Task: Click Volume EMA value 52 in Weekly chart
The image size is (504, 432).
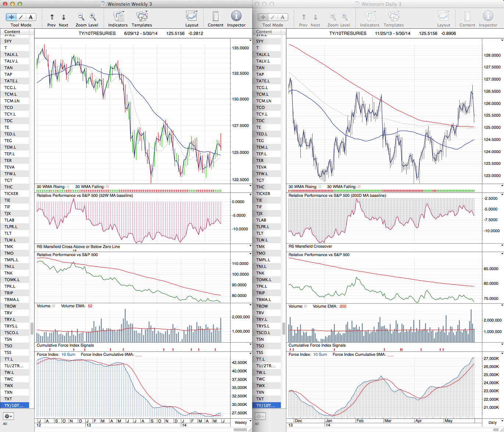Action: pyautogui.click(x=90, y=306)
